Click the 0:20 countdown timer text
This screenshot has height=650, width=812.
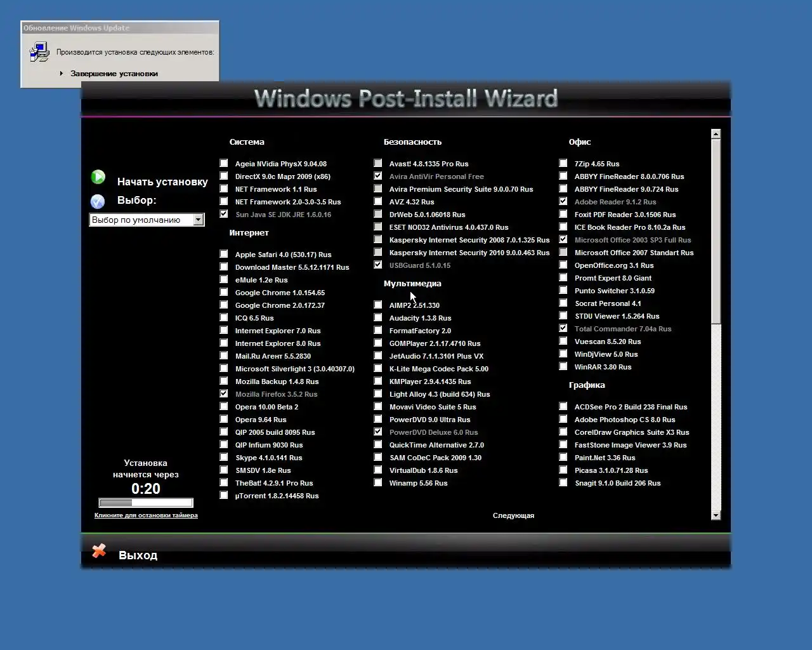click(146, 489)
